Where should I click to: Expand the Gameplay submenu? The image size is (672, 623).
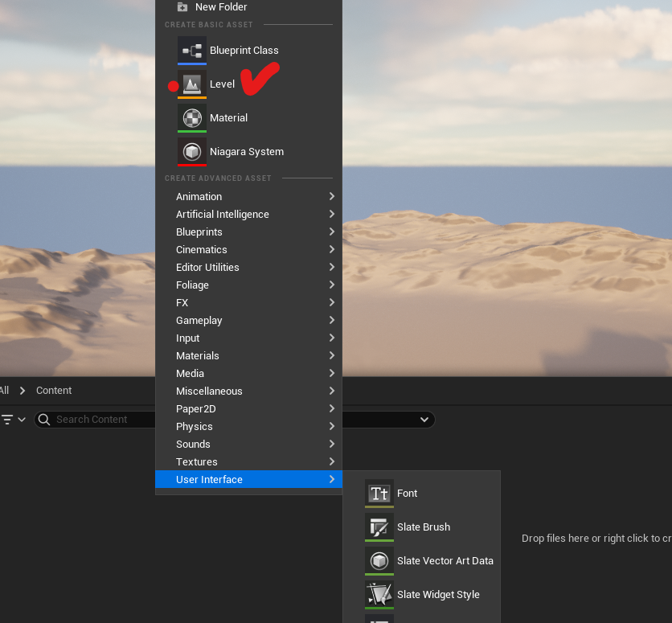pyautogui.click(x=248, y=321)
